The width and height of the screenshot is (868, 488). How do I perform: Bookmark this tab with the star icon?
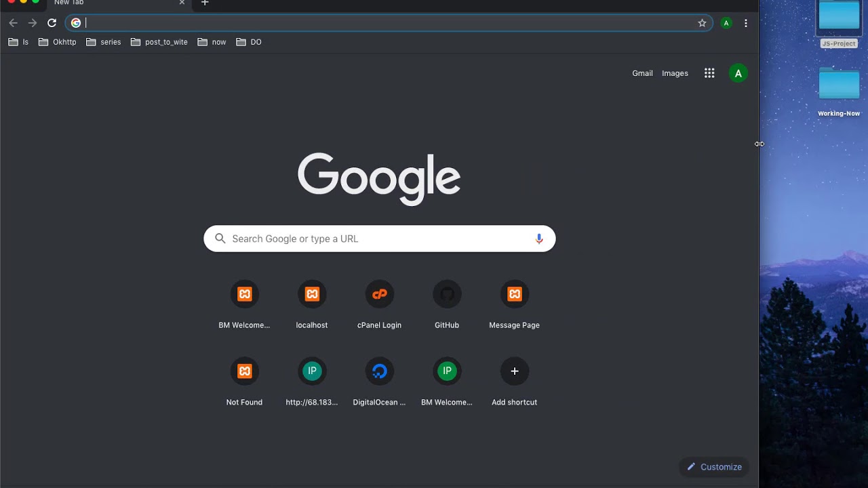click(x=702, y=23)
